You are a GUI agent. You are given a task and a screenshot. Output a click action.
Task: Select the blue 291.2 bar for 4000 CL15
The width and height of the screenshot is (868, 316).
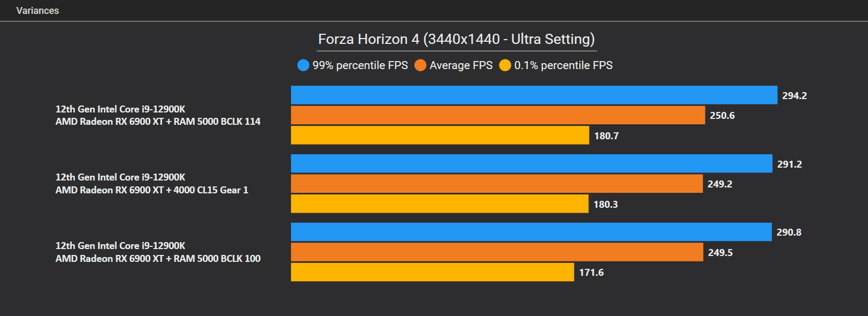(532, 164)
